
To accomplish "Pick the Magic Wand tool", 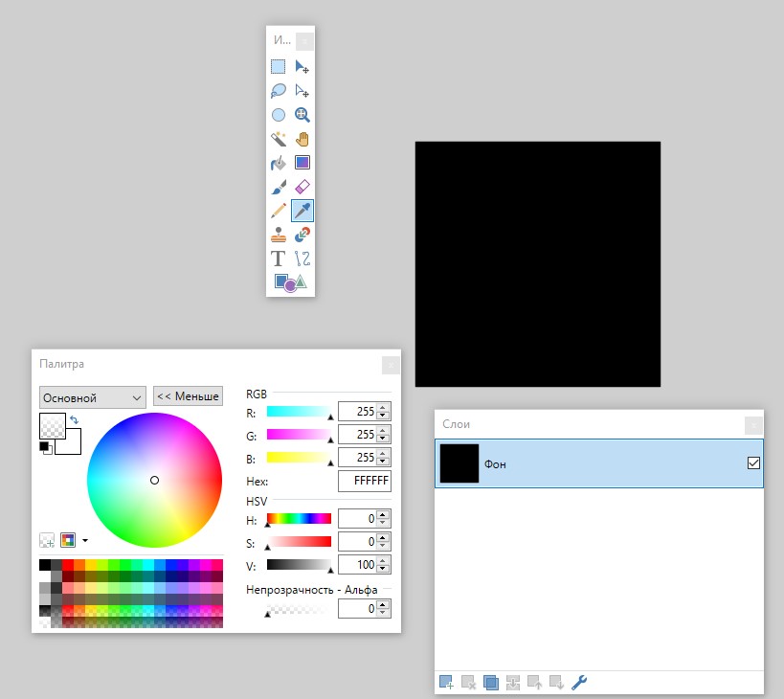I will (x=278, y=139).
